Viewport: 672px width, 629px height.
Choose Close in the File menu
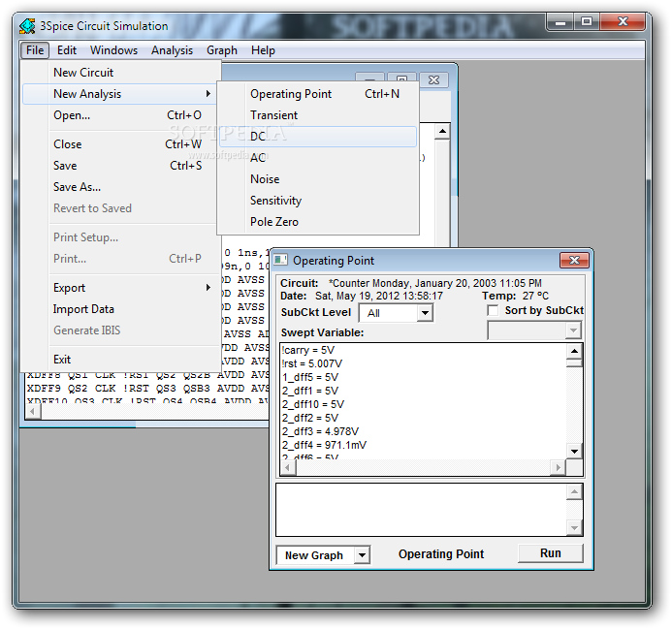pyautogui.click(x=121, y=144)
